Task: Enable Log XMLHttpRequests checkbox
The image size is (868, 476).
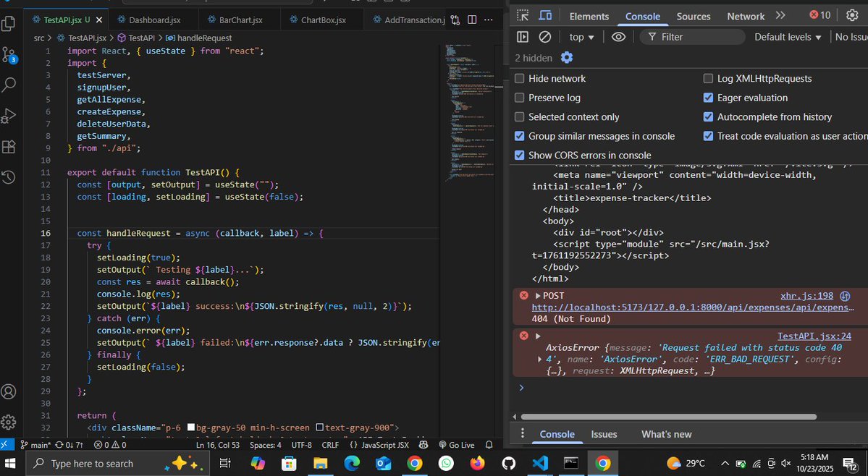Action: click(708, 79)
